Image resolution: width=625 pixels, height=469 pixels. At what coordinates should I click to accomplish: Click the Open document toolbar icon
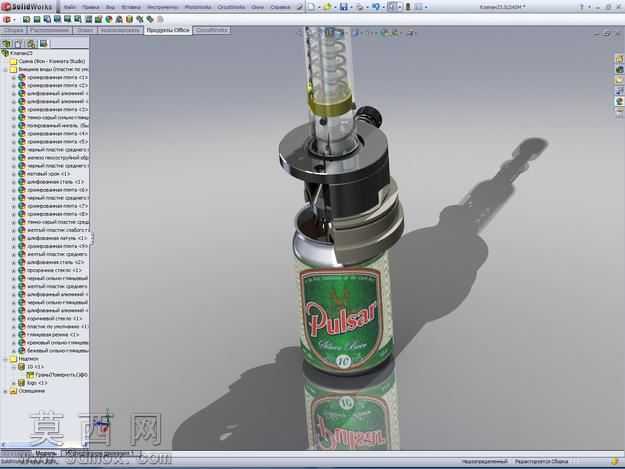pyautogui.click(x=328, y=6)
